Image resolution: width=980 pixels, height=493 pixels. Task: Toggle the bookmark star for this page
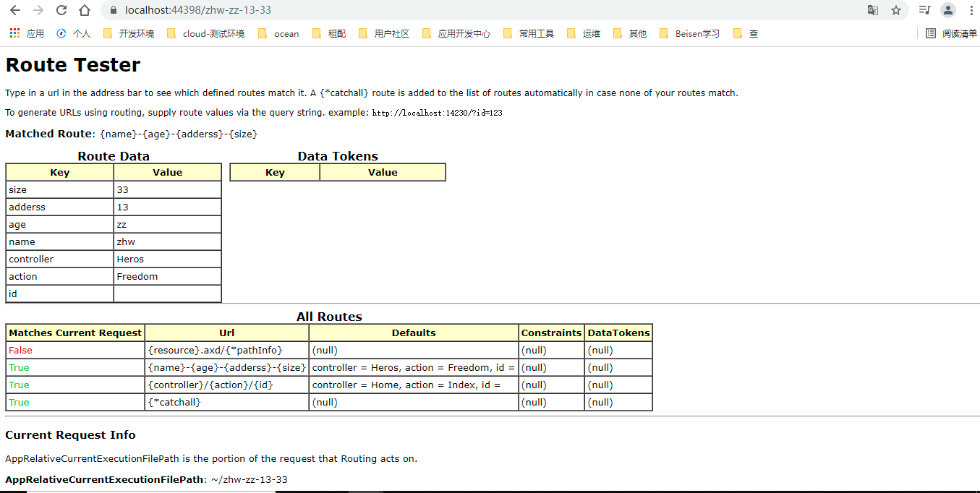[895, 12]
